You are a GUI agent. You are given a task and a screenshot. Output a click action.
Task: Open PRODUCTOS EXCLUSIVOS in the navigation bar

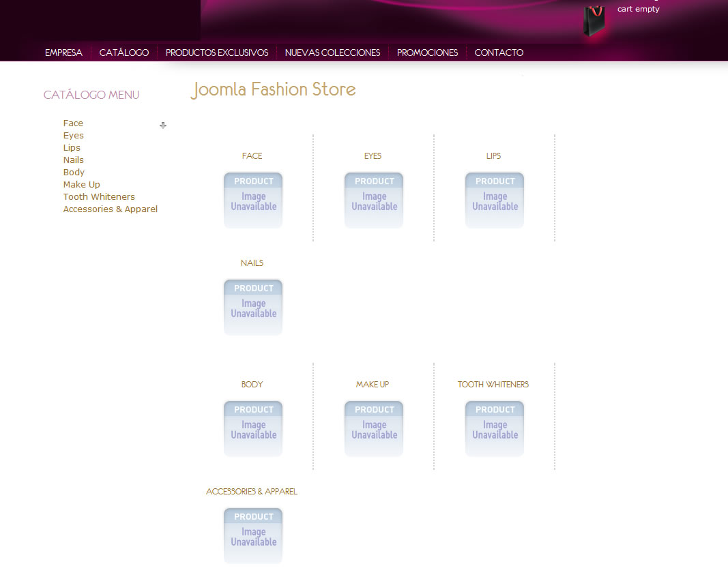[217, 53]
